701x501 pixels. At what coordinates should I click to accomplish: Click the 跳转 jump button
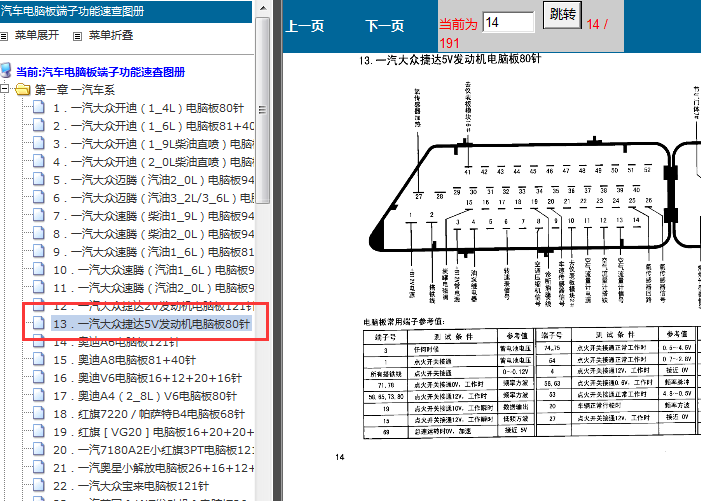[x=562, y=15]
